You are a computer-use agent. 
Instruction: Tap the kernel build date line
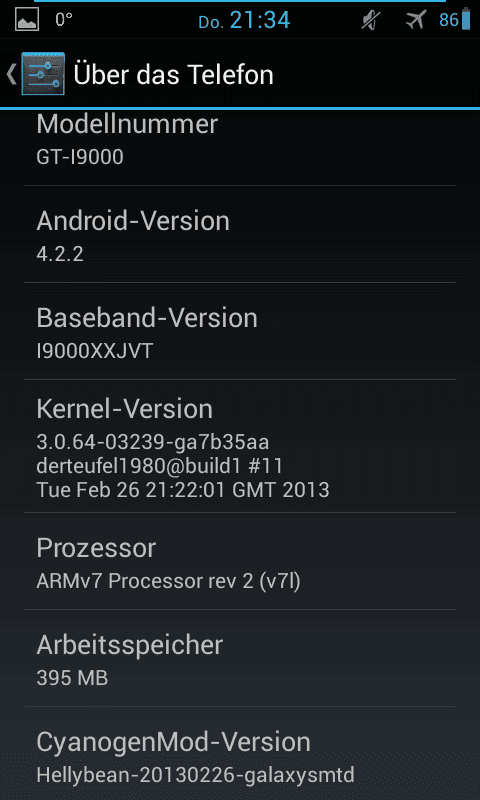coord(183,490)
